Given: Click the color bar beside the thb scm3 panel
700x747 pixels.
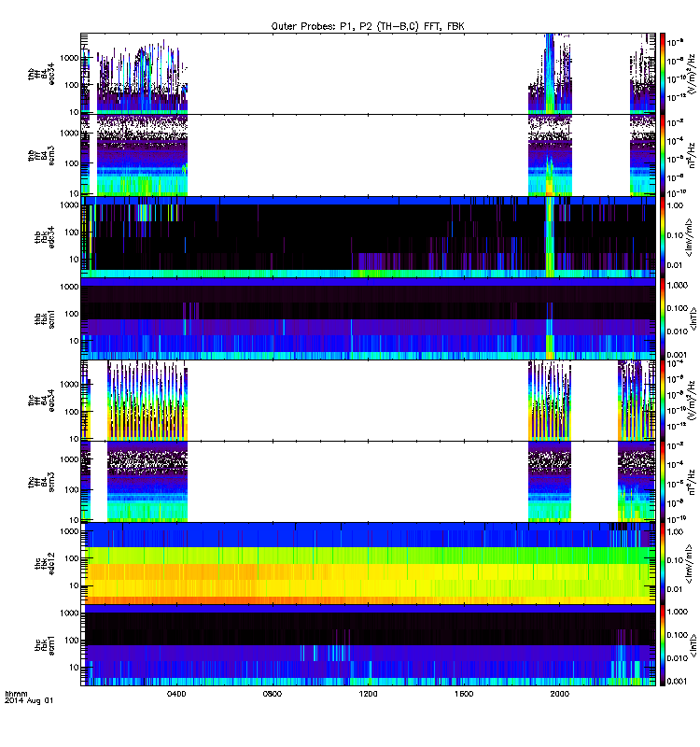Looking at the screenshot, I should tap(662, 155).
